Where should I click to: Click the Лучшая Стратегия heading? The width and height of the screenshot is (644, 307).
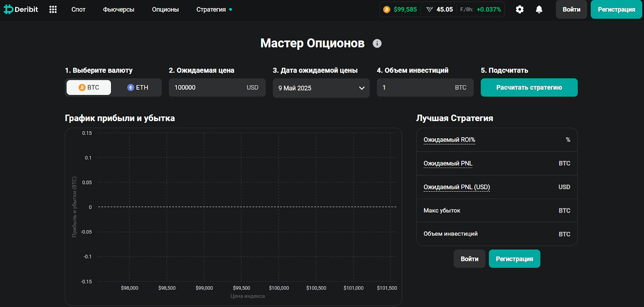(x=454, y=118)
